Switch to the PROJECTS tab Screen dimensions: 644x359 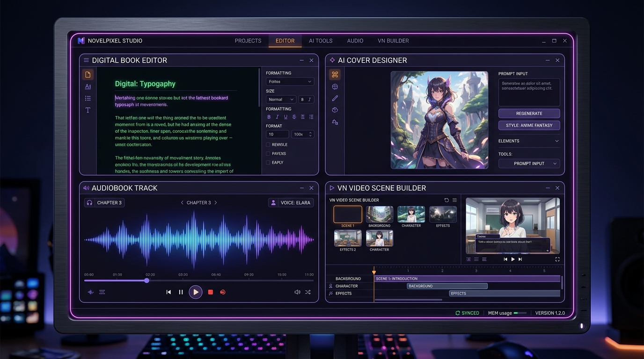click(248, 41)
